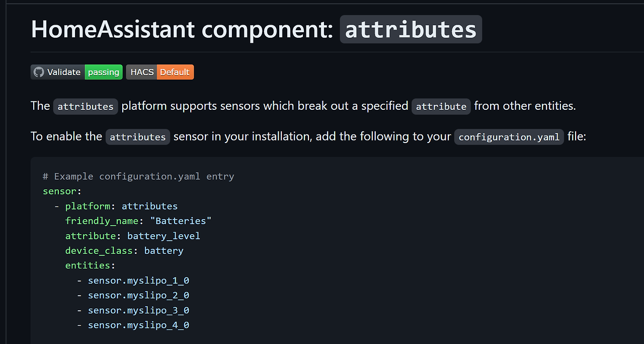Image resolution: width=644 pixels, height=344 pixels.
Task: Click the Example configuration.yaml comment line
Action: (138, 176)
